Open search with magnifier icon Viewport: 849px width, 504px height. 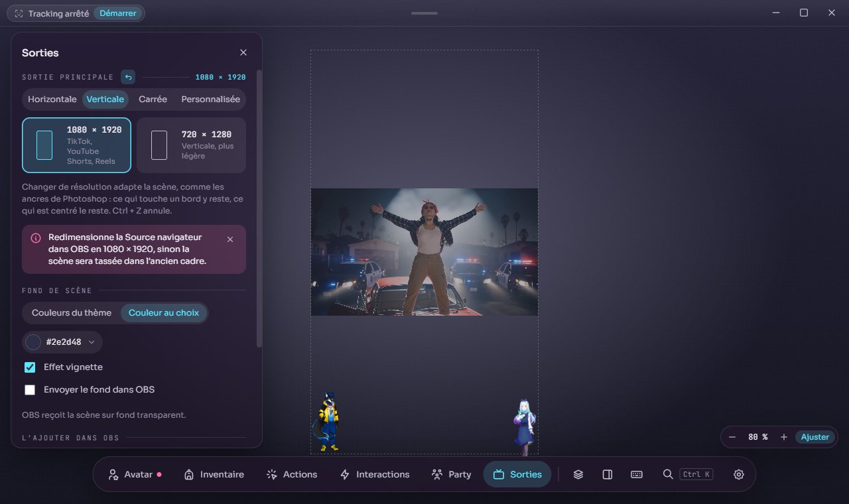coord(668,474)
